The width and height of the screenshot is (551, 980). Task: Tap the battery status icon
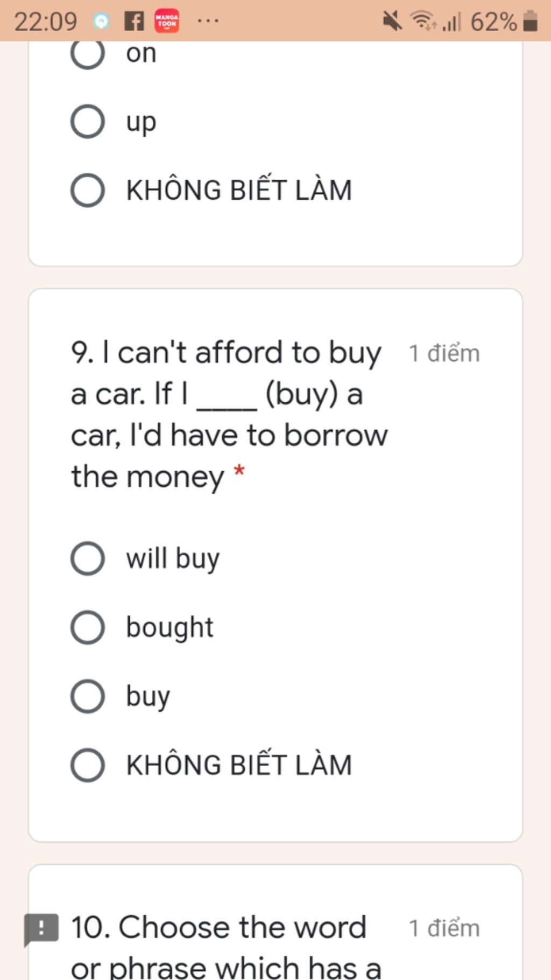tap(530, 22)
